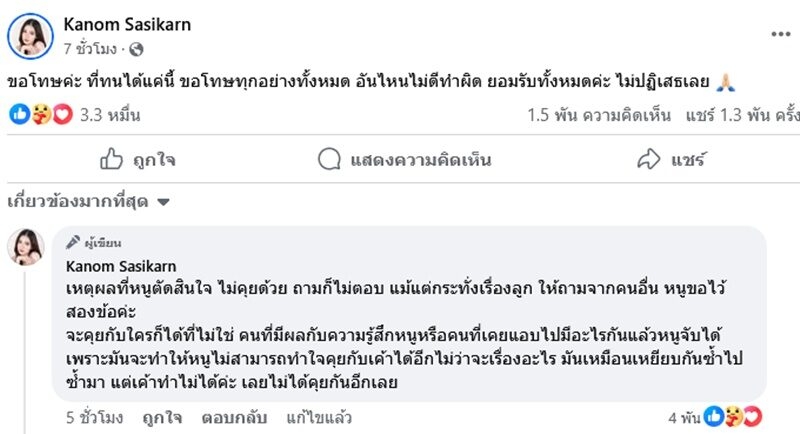Click the globe public audience icon
This screenshot has width=800, height=434.
click(x=136, y=48)
